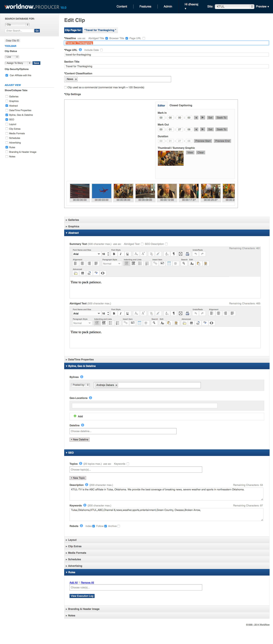Open Summary Text font name dropdown
The height and width of the screenshot is (644, 273).
tap(87, 254)
